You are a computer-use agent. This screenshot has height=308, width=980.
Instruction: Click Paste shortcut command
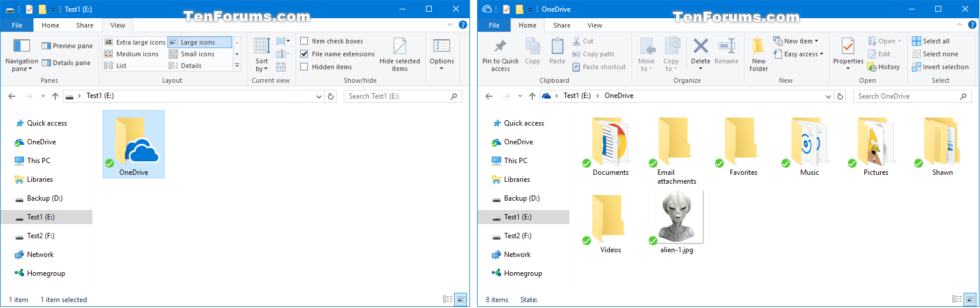pyautogui.click(x=599, y=67)
